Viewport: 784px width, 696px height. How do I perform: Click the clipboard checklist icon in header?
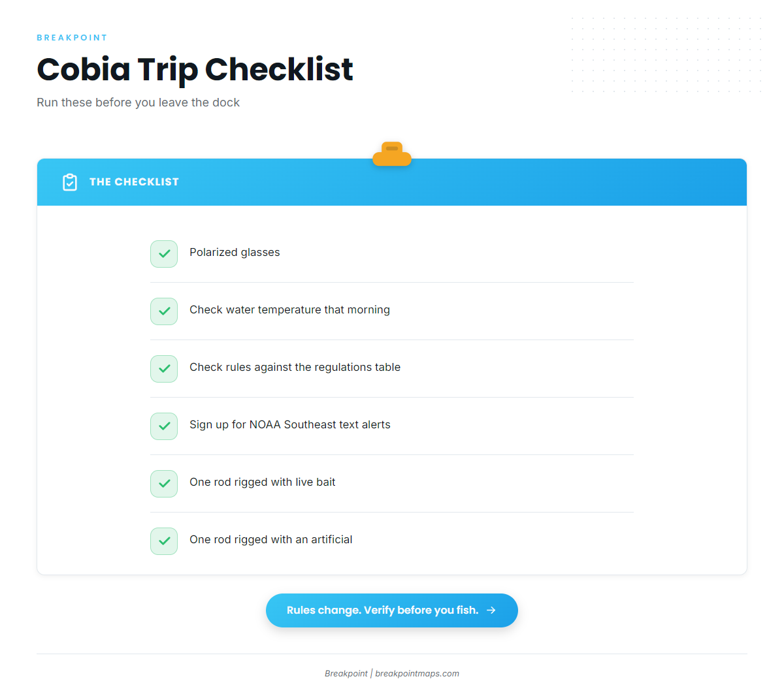[70, 182]
